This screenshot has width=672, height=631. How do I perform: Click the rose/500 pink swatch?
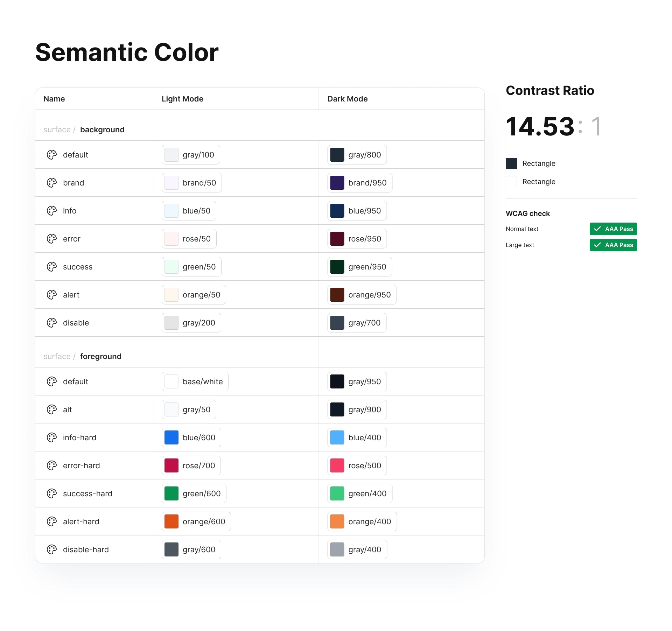(337, 465)
